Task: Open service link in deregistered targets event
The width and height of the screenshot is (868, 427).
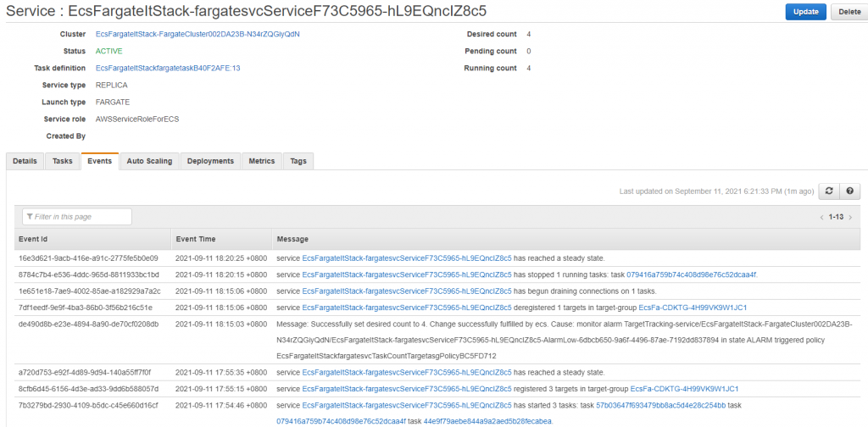Action: point(407,307)
